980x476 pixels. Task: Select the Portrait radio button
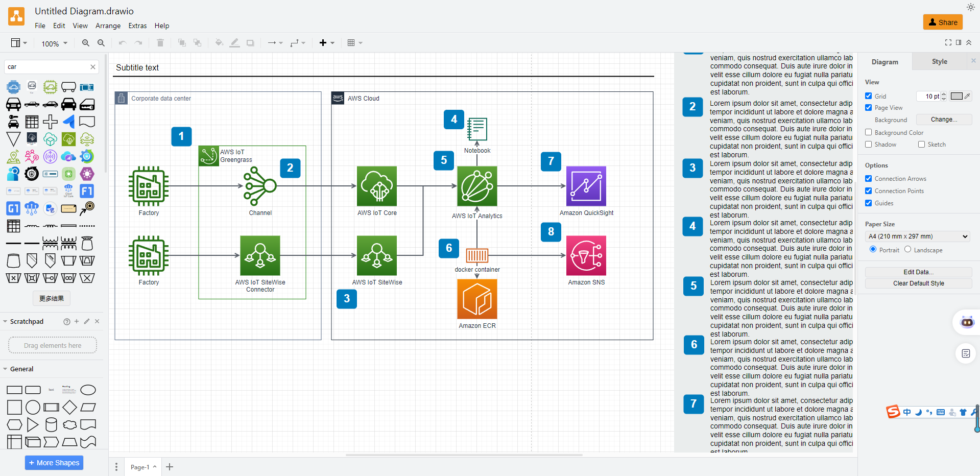coord(873,249)
